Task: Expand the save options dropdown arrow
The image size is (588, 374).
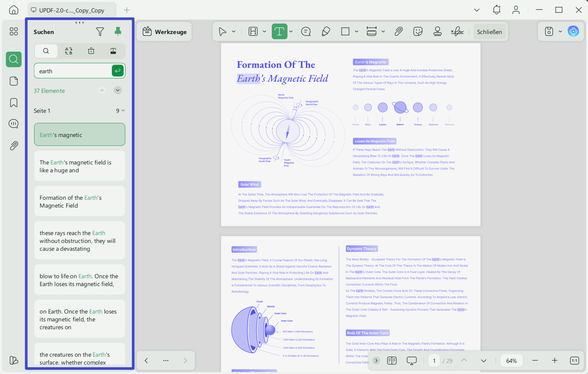Action: click(561, 31)
